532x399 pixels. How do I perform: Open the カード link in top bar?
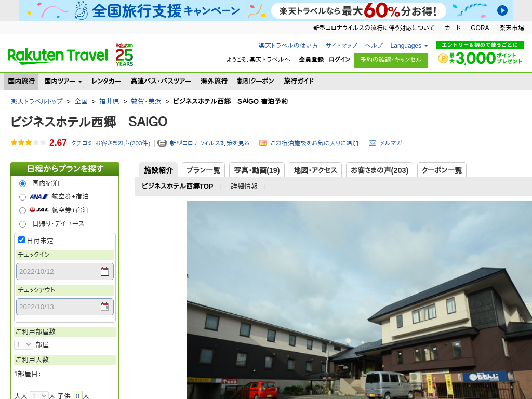(453, 28)
